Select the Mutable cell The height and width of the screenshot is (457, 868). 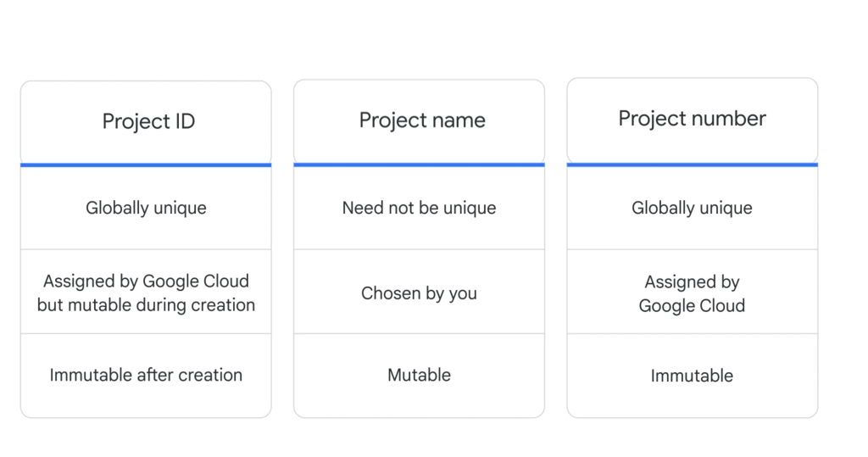pos(419,376)
